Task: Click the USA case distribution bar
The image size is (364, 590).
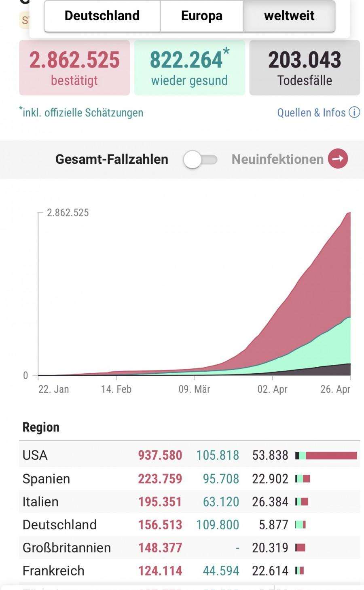Action: [x=326, y=456]
